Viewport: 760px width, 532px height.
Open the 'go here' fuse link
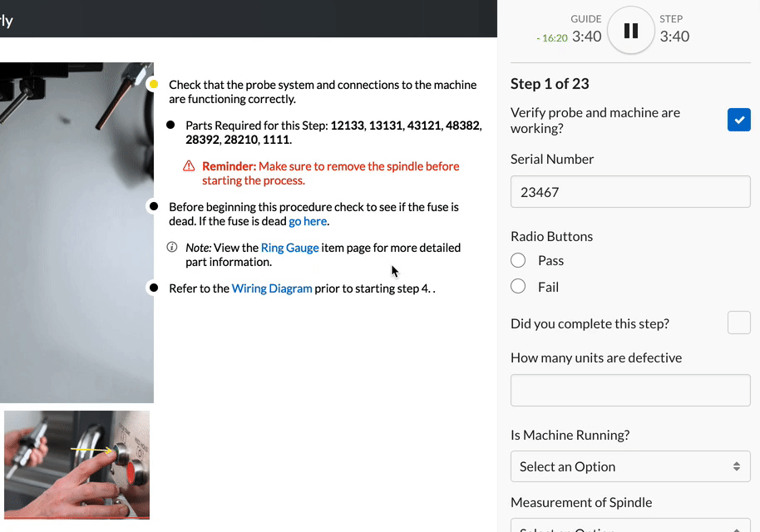pyautogui.click(x=307, y=222)
